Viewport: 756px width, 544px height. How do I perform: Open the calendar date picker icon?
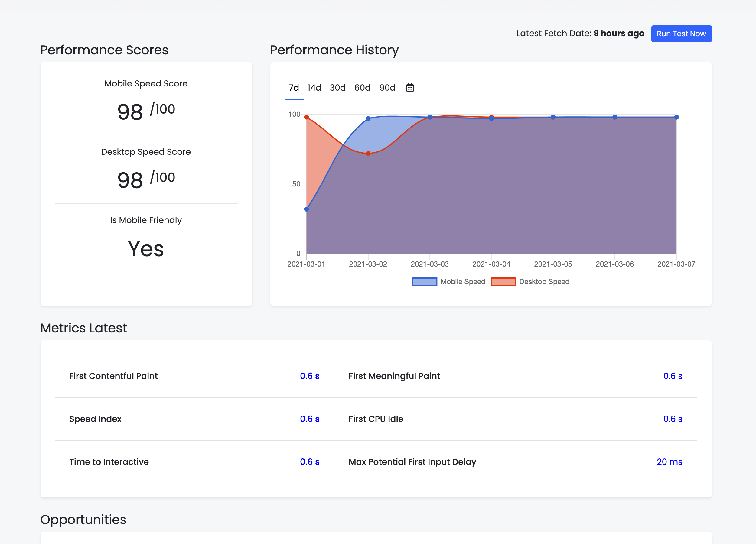point(410,88)
